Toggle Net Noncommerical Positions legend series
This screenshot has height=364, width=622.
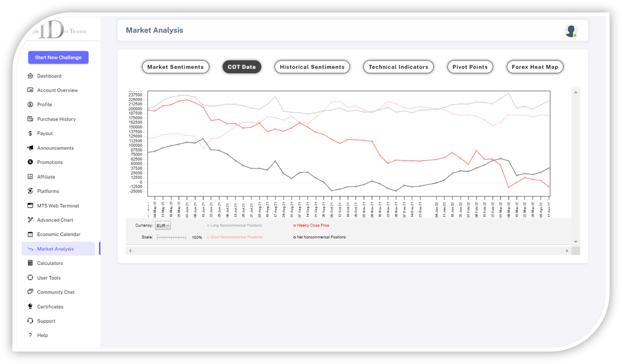321,237
